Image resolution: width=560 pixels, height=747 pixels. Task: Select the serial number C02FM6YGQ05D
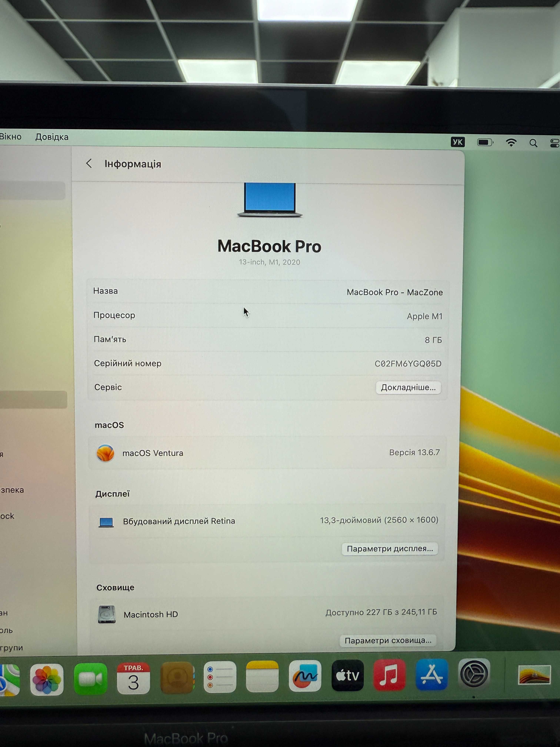408,364
